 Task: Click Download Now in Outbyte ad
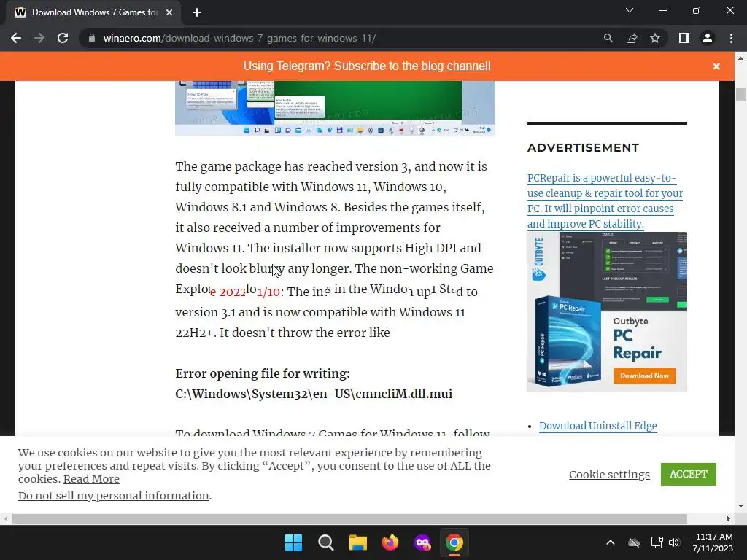tap(644, 376)
